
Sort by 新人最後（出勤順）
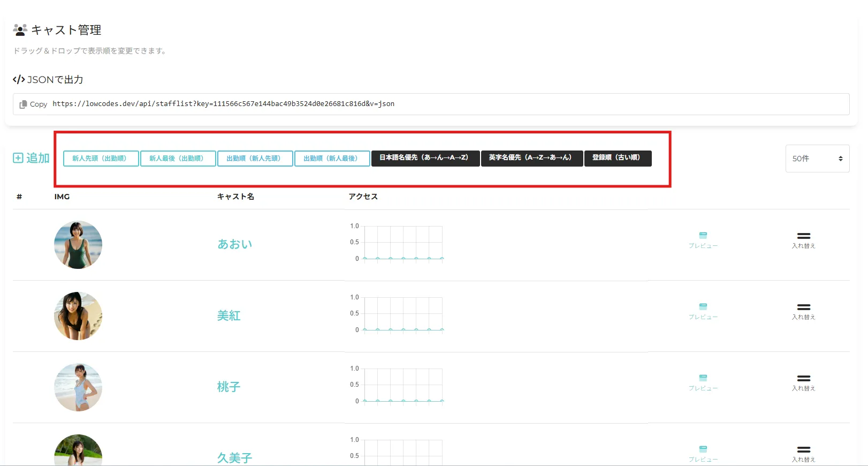[178, 159]
